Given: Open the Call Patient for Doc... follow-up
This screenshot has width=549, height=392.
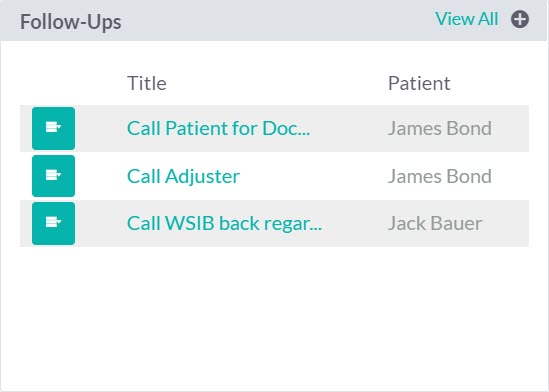Looking at the screenshot, I should pos(218,128).
